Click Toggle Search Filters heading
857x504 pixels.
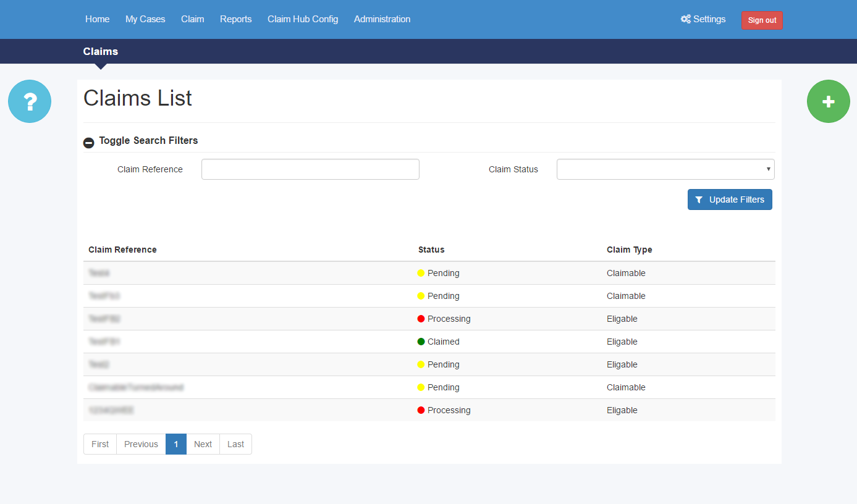pos(148,140)
